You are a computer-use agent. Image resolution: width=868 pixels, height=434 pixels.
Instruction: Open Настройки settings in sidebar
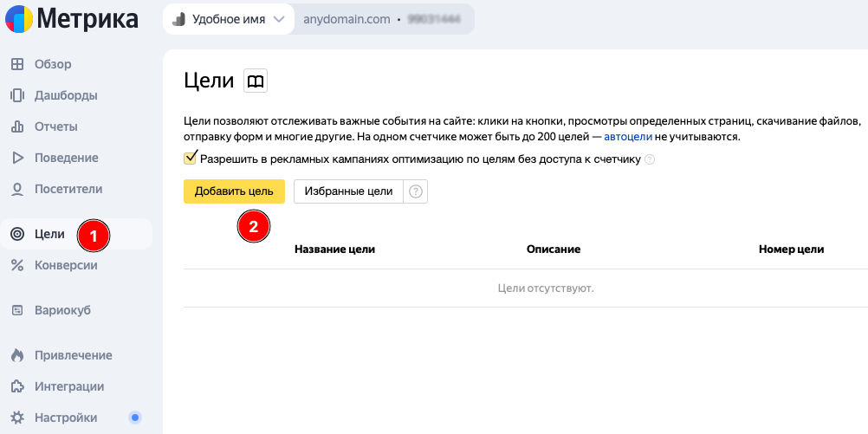66,418
